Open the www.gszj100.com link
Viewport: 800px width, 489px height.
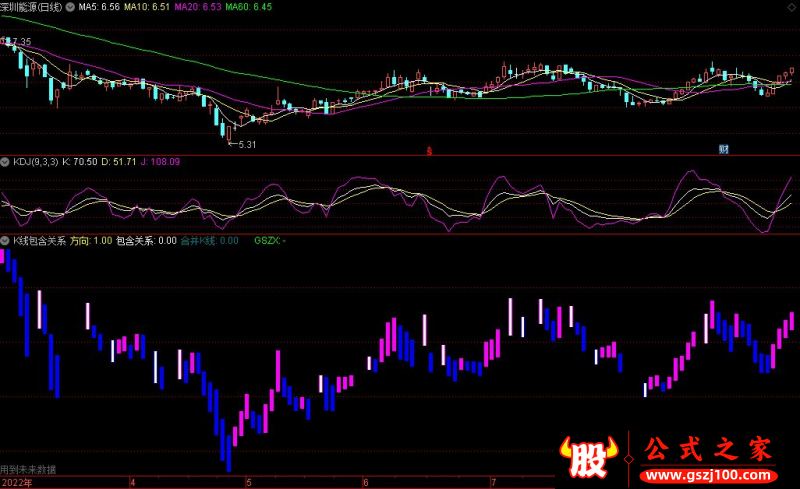click(x=709, y=476)
